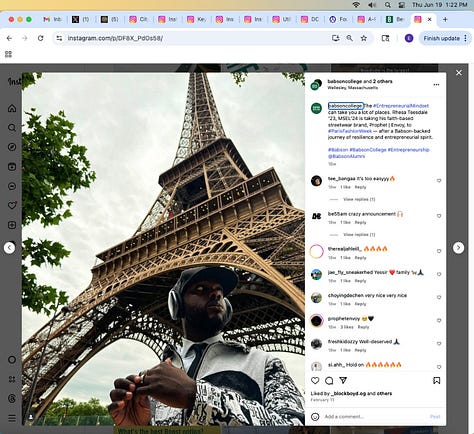Screen dimensions: 474x434
Task: Open the Explore compass icon
Action: (x=12, y=147)
